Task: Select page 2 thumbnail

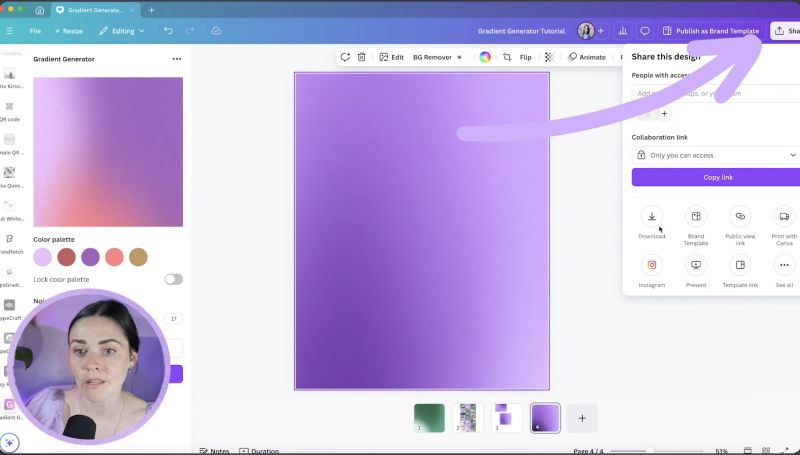Action: (x=468, y=418)
